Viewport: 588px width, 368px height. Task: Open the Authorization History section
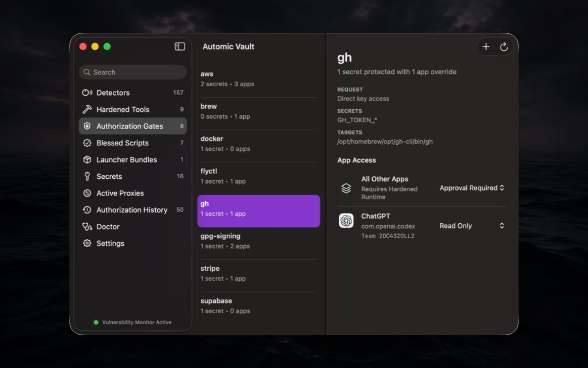pos(133,210)
